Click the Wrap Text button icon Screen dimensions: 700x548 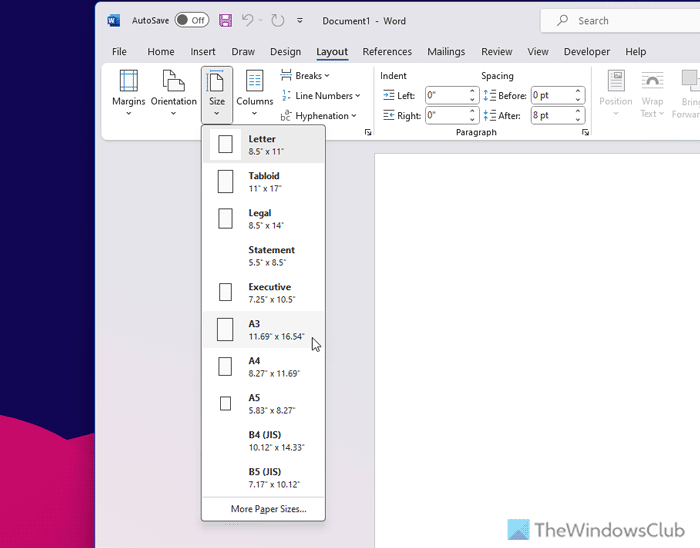pyautogui.click(x=652, y=81)
